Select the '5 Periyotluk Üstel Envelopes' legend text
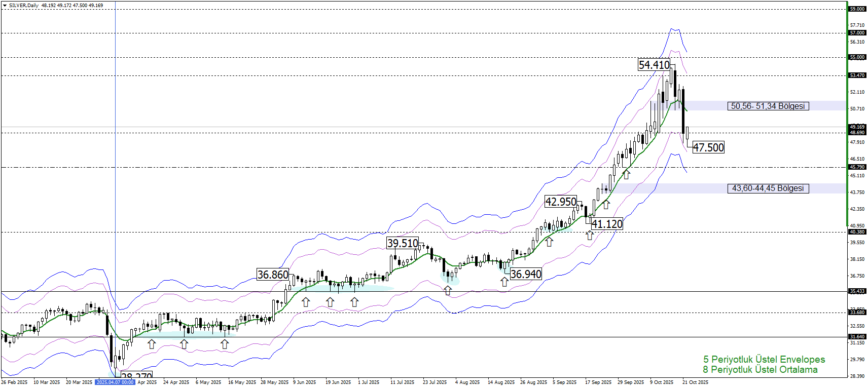 764,360
